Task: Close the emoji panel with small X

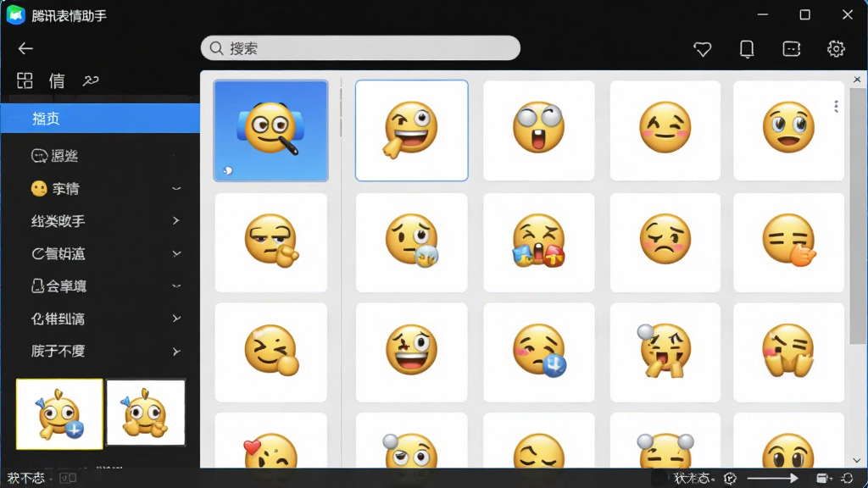Action: pyautogui.click(x=857, y=80)
